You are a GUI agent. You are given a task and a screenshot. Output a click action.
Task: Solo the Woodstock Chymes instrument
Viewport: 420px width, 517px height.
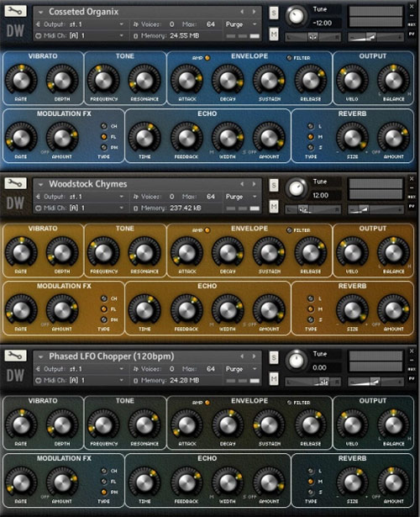pos(273,185)
